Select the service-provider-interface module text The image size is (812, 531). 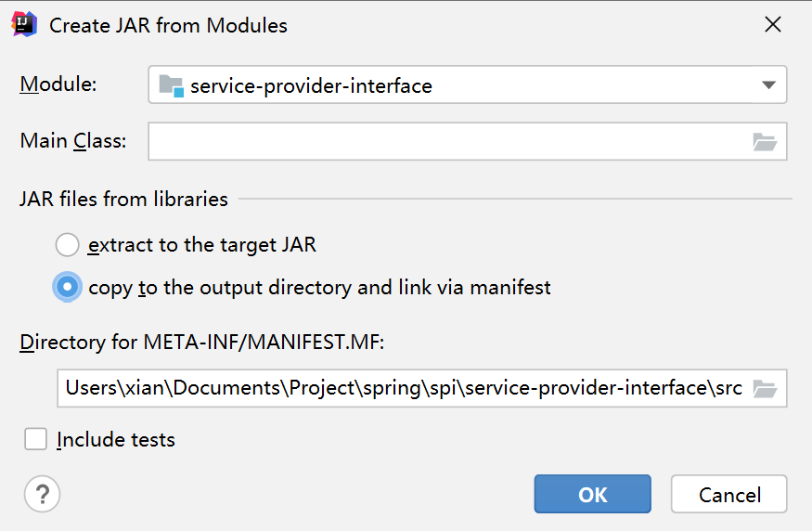[x=311, y=86]
